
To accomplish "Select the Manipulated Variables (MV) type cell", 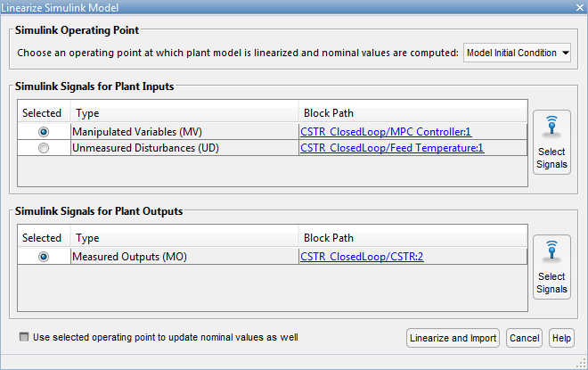I will click(184, 132).
